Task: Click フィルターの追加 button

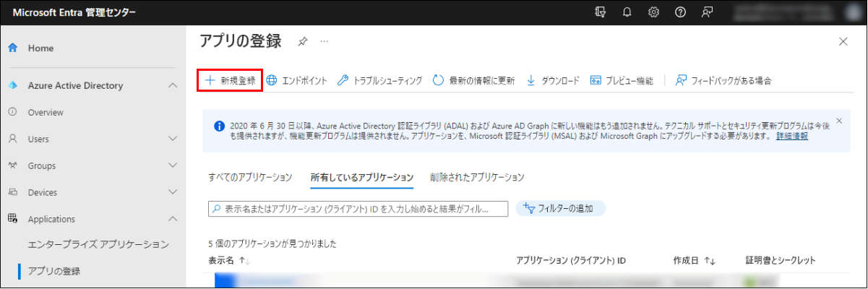Action: coord(560,209)
